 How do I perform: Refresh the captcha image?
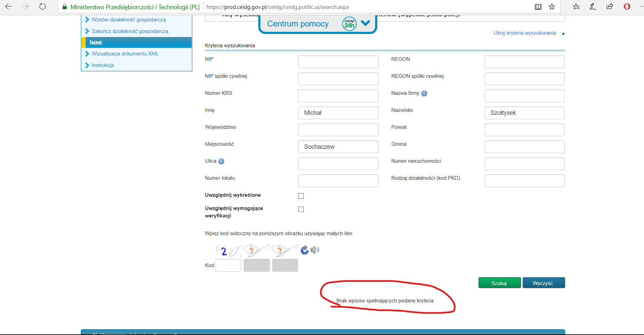point(304,250)
